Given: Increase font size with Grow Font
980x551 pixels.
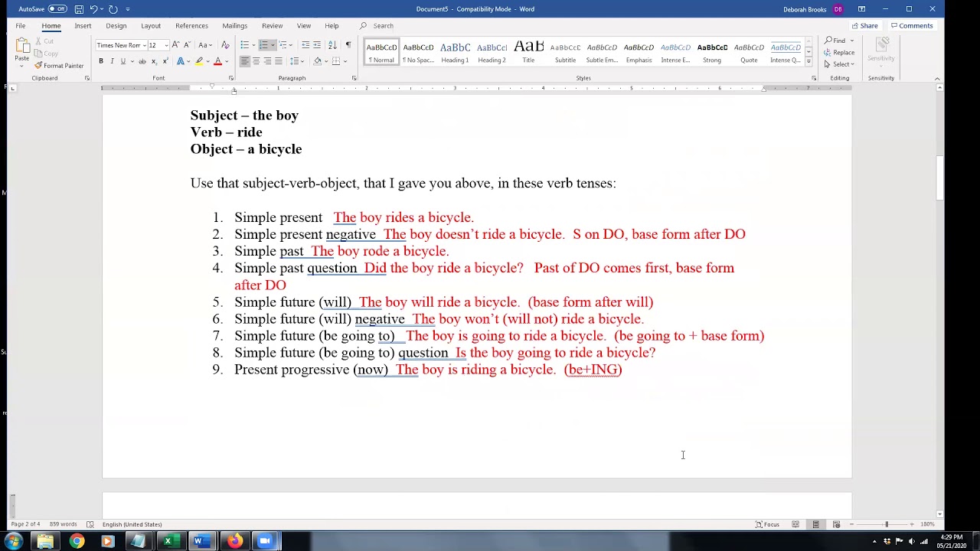Looking at the screenshot, I should pos(175,45).
